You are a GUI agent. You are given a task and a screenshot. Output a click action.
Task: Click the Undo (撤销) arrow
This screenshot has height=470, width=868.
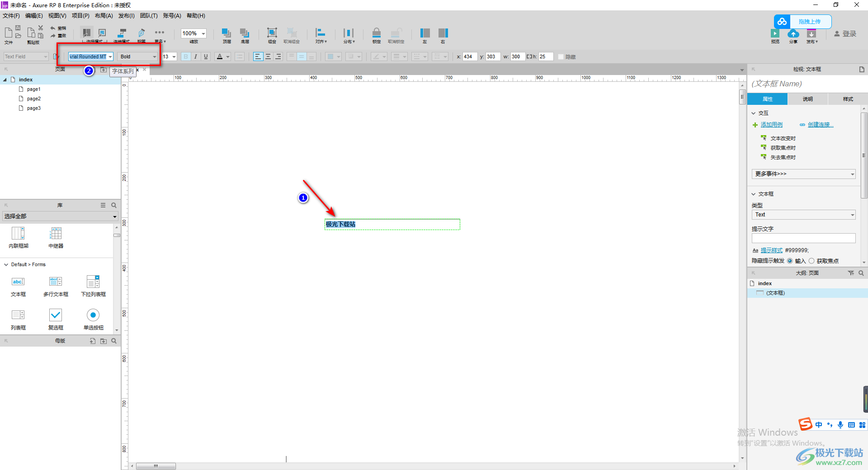pyautogui.click(x=53, y=28)
